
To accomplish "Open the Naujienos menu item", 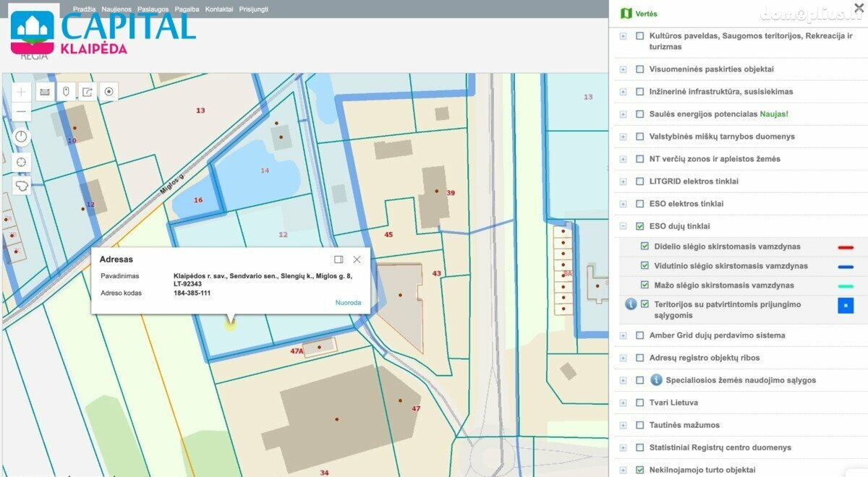I will [x=116, y=9].
